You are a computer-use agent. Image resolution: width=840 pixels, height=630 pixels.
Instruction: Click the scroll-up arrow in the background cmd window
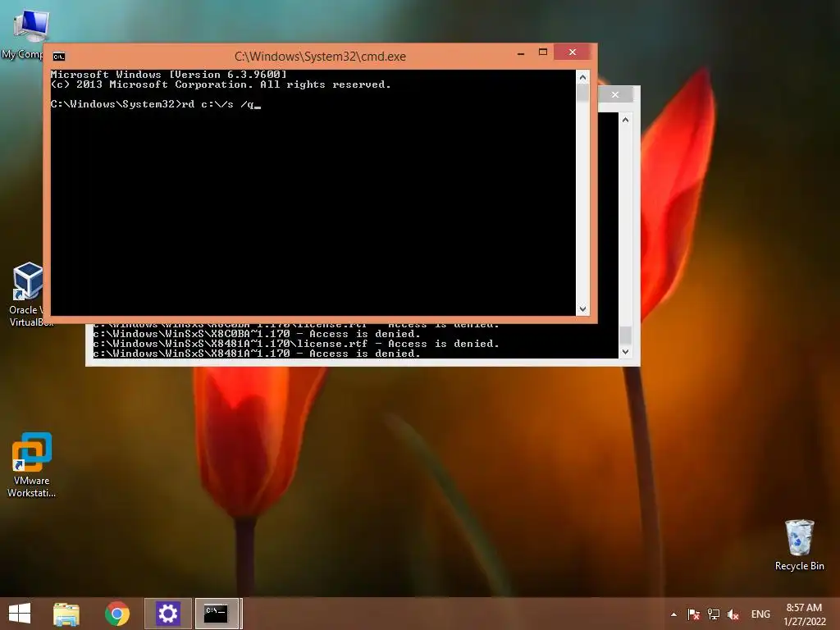(x=625, y=120)
